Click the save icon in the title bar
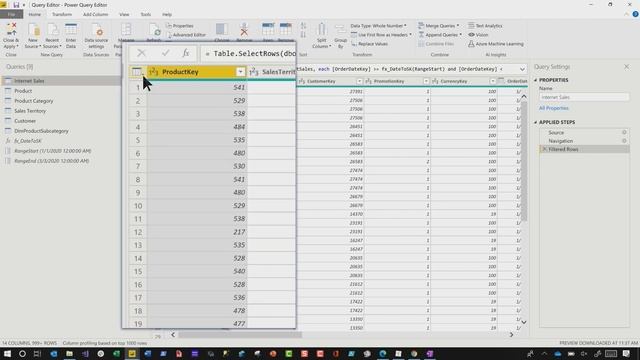This screenshot has width=640, height=360. pyautogui.click(x=16, y=5)
